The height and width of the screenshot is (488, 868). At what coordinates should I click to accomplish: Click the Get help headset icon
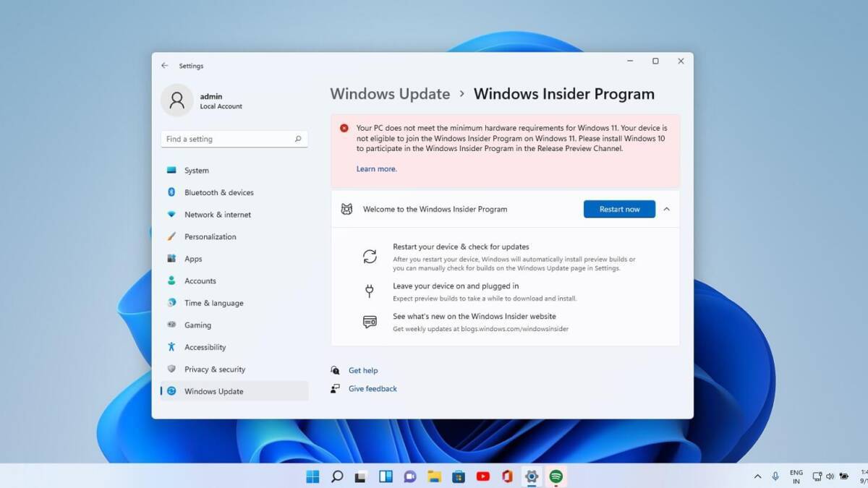click(x=335, y=370)
